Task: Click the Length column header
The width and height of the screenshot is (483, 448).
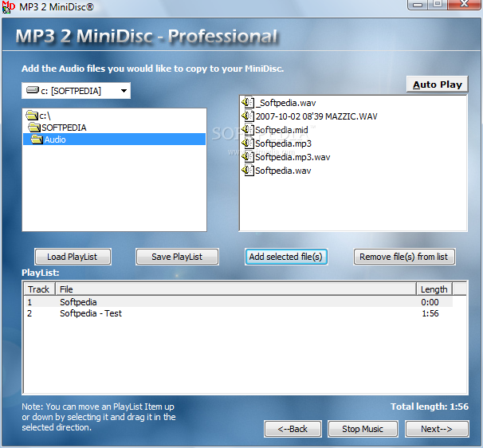Action: [x=434, y=289]
